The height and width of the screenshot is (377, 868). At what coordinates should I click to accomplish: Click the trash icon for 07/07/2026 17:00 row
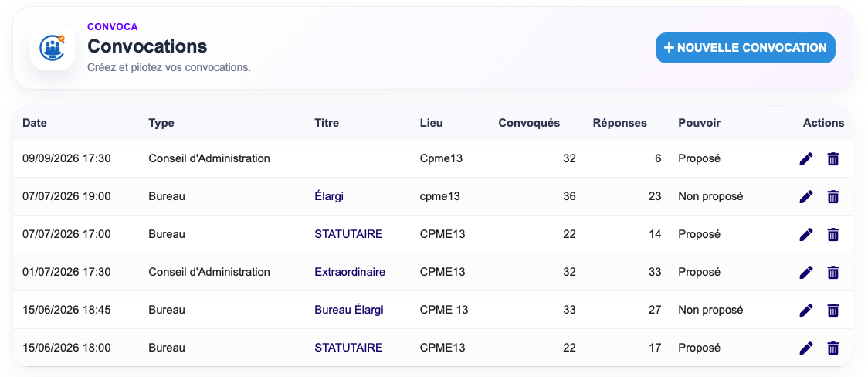pyautogui.click(x=832, y=235)
